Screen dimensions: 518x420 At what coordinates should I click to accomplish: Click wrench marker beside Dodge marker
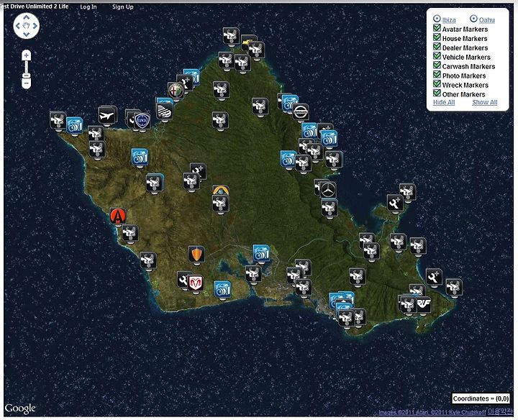click(x=183, y=280)
